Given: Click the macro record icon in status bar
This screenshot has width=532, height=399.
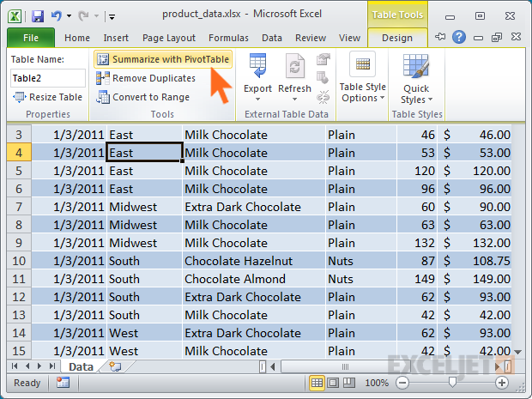Looking at the screenshot, I should pos(61,384).
